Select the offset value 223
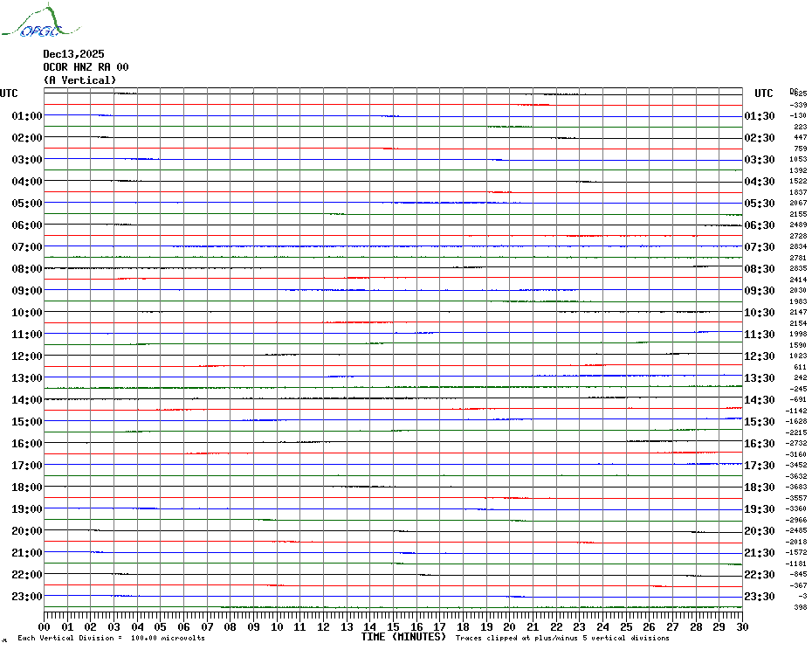The image size is (812, 650). [x=801, y=127]
